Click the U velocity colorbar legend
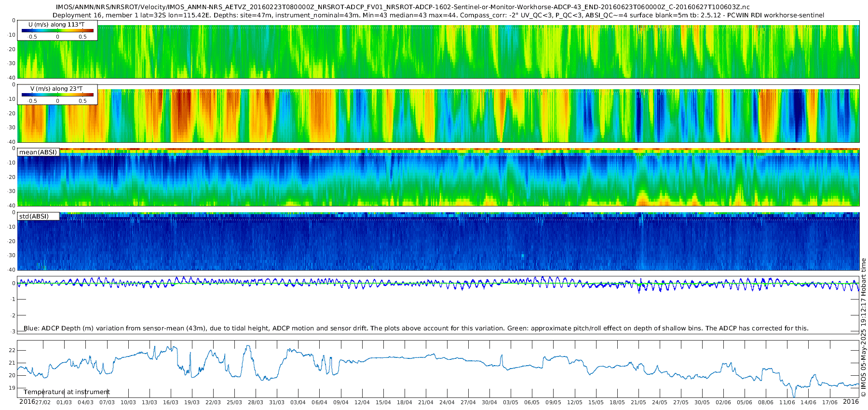868x410 pixels. [x=57, y=30]
